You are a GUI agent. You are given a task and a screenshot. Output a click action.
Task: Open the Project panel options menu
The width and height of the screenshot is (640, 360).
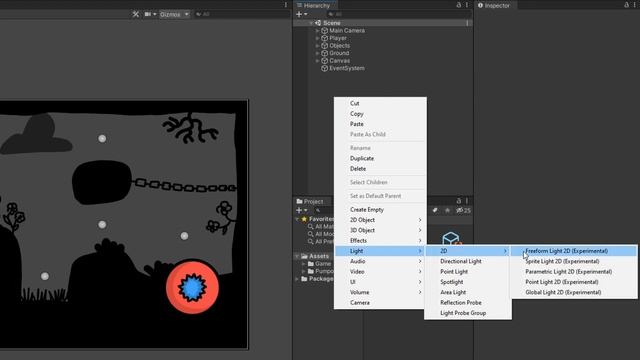click(467, 201)
